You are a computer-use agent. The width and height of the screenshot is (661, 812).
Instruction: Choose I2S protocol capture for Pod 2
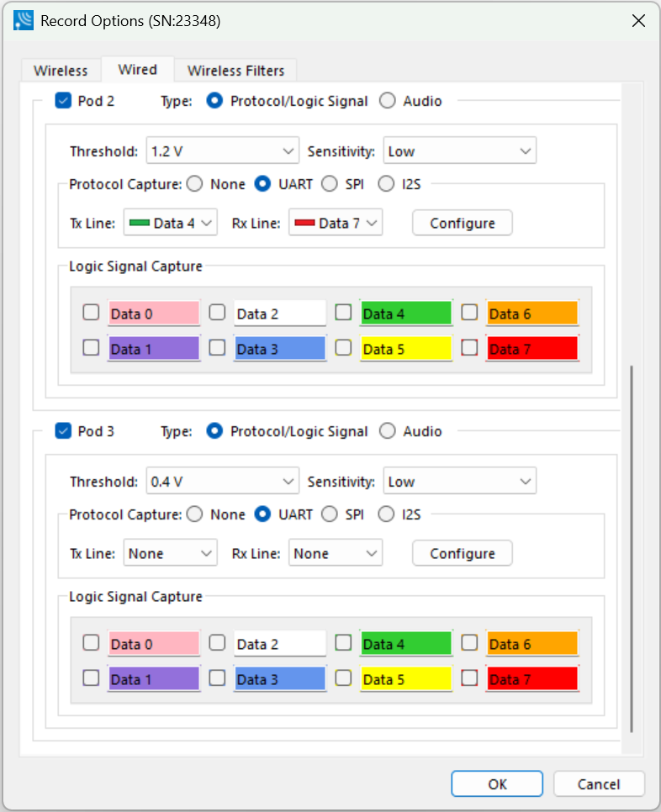point(386,184)
